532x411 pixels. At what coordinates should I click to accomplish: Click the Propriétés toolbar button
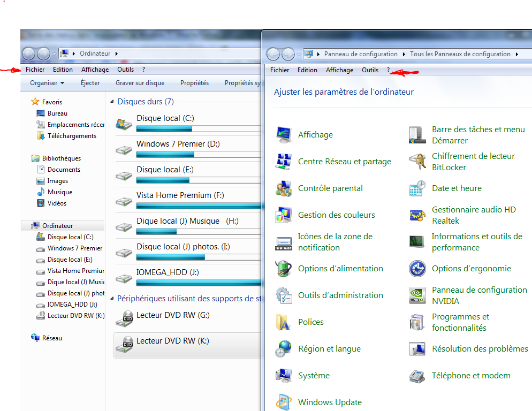pos(194,83)
